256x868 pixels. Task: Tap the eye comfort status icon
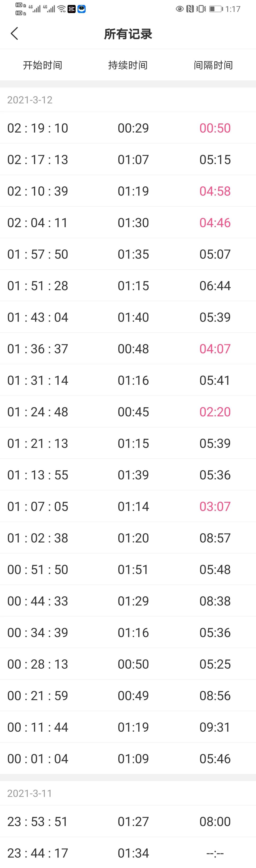point(179,9)
